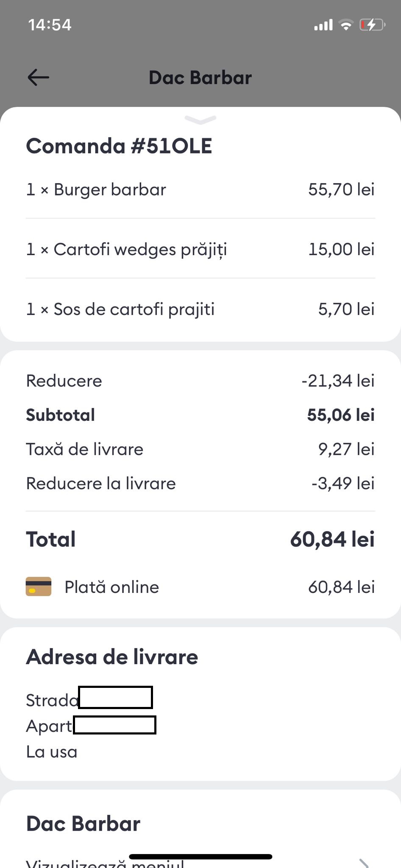Tap the battery charging status icon
Image resolution: width=401 pixels, height=868 pixels.
pos(372,25)
